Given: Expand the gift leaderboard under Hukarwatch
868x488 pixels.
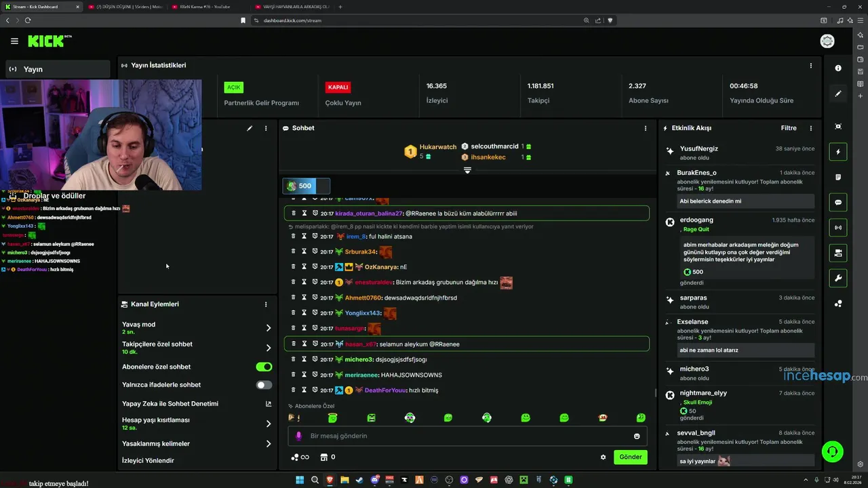Looking at the screenshot, I should tap(467, 170).
